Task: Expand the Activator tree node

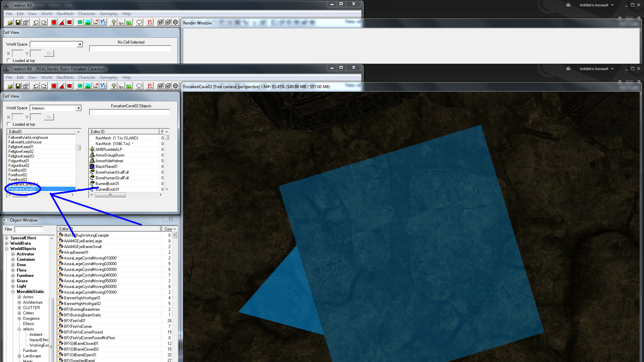Action: click(13, 254)
